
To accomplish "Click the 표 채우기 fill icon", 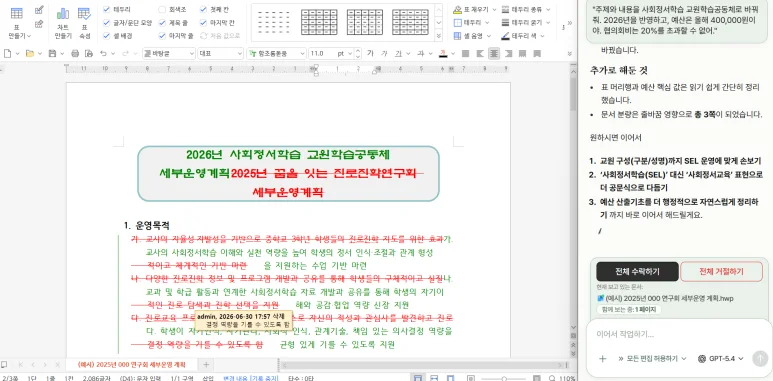I will tap(457, 9).
